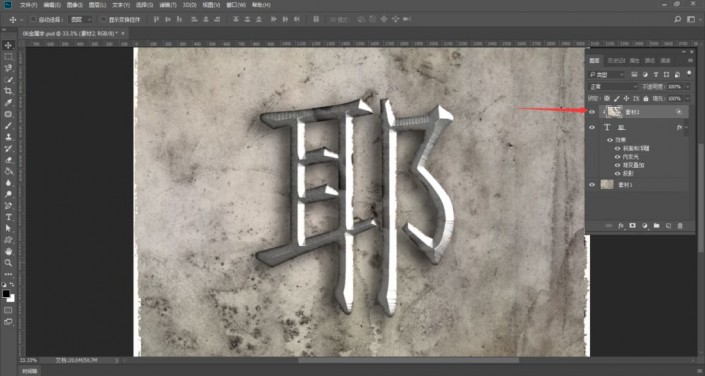The height and width of the screenshot is (376, 705).
Task: Select the Dodge tool
Action: [x=8, y=194]
